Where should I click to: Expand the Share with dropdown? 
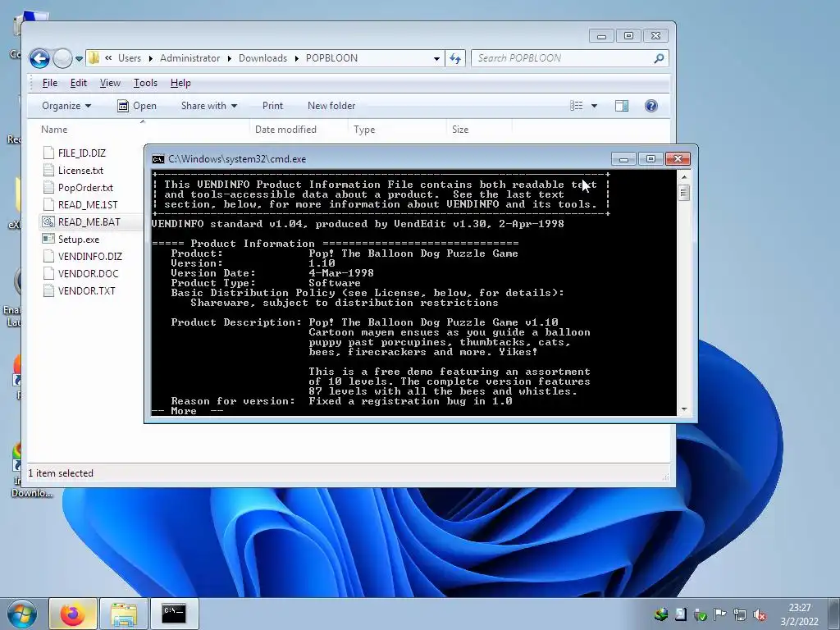[x=209, y=106]
